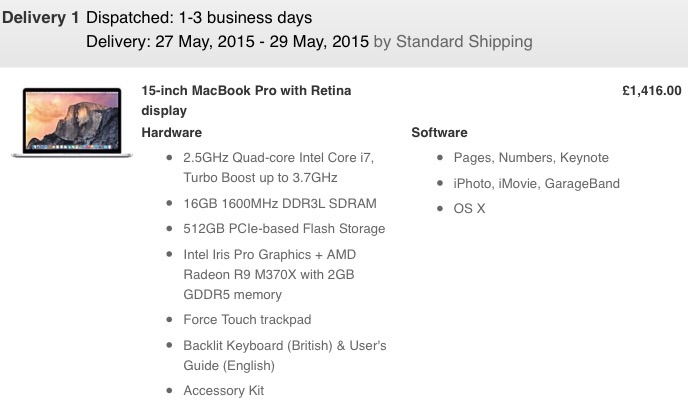The image size is (688, 403).
Task: Click the OS X software item
Action: 469,209
